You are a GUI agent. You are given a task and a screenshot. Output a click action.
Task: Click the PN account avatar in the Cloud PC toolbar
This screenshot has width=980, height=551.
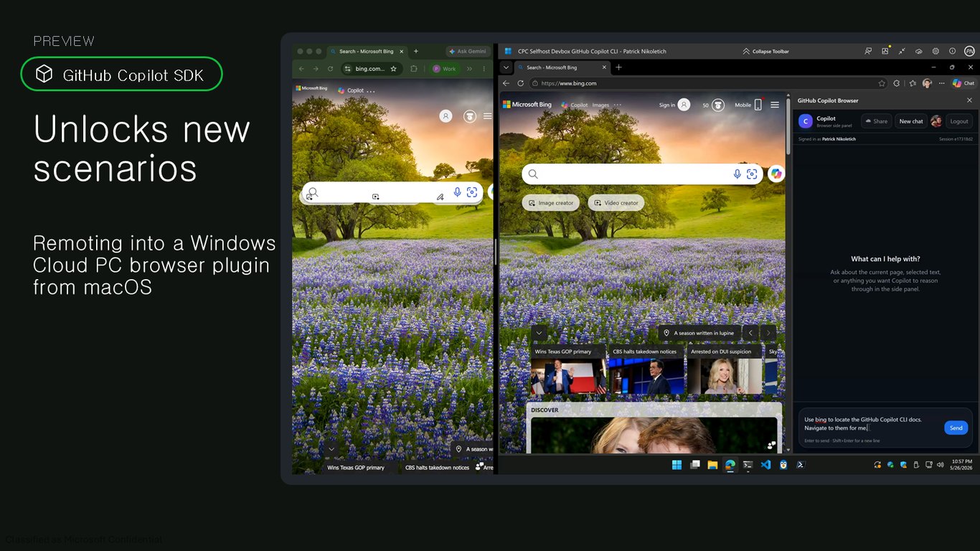(x=969, y=52)
